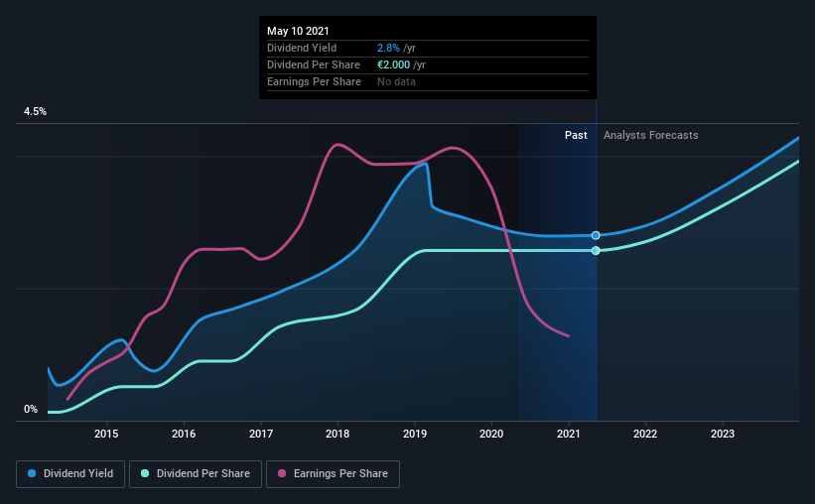Click the Analysts Forecasts label
This screenshot has height=504, width=815.
(651, 135)
